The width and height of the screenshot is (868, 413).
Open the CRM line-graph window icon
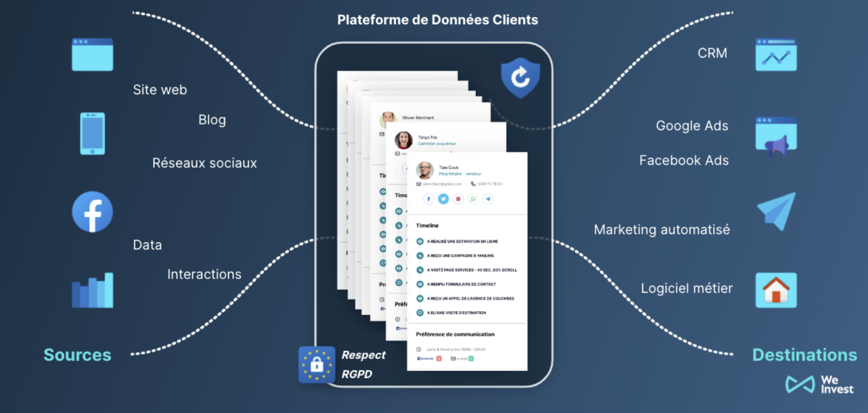tap(776, 55)
